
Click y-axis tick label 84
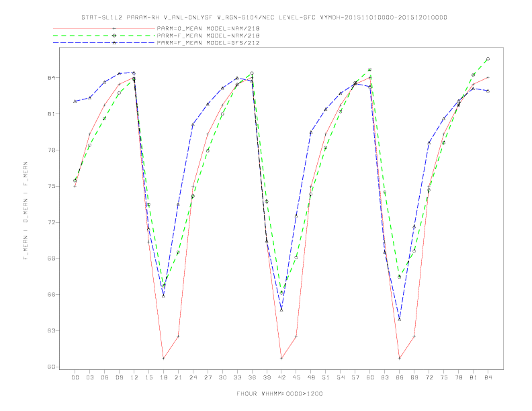[x=52, y=78]
